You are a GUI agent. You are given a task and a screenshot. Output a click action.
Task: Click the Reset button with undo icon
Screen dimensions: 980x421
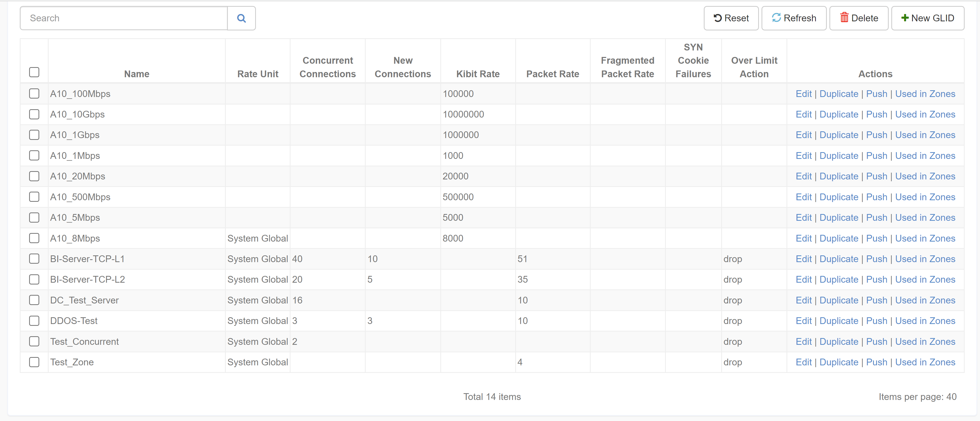(731, 18)
